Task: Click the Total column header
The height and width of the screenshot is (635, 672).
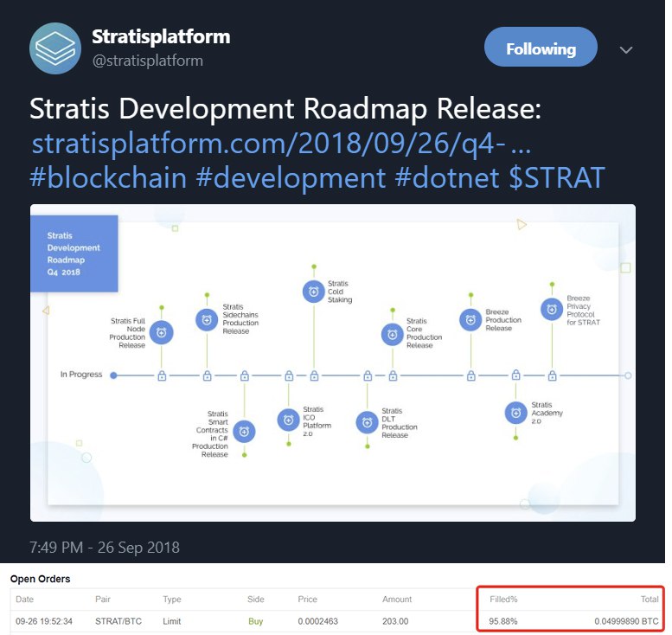Action: tap(650, 599)
